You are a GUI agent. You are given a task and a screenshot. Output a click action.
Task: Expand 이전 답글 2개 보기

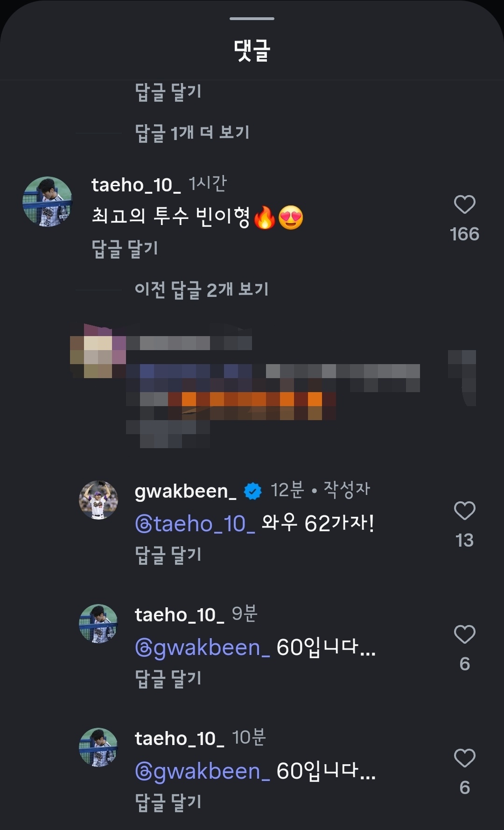[201, 289]
